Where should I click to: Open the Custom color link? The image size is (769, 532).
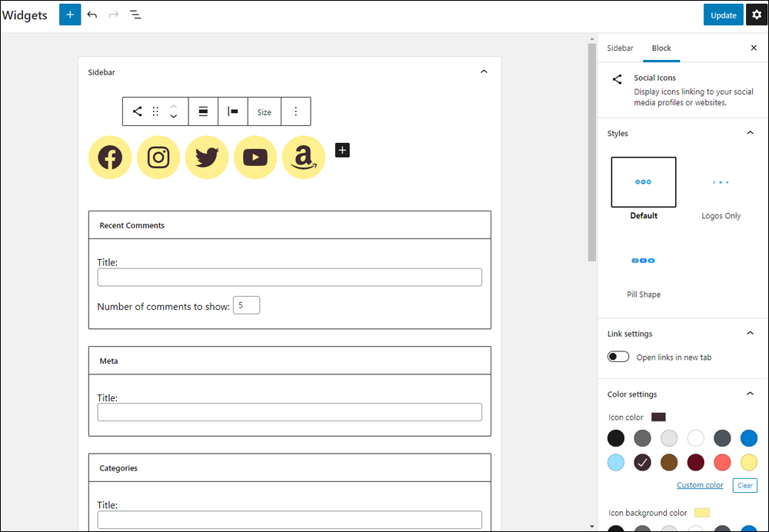(700, 485)
